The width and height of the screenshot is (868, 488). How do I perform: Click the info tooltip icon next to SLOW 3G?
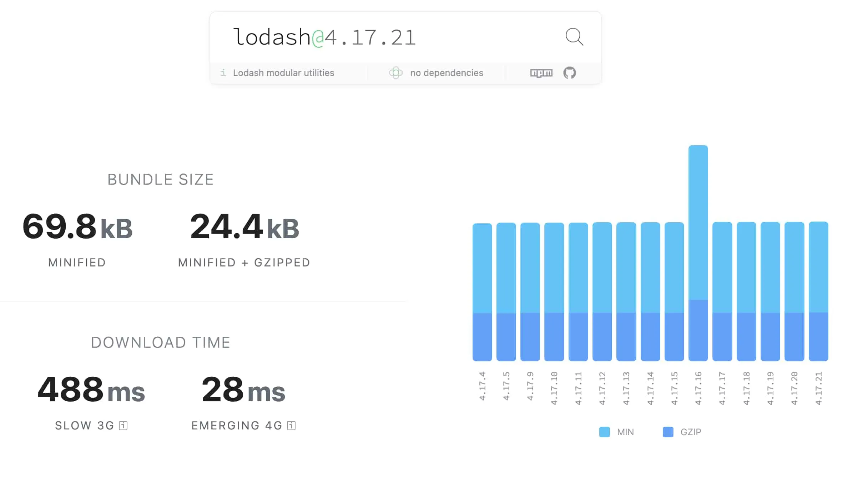[x=123, y=425]
